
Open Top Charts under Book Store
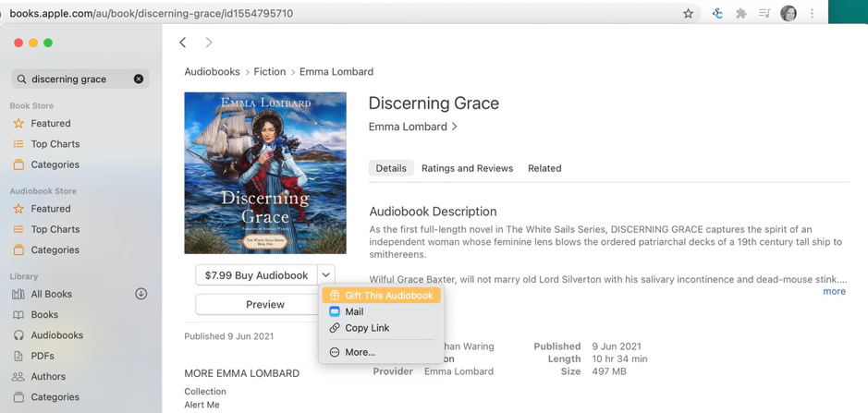pyautogui.click(x=55, y=144)
